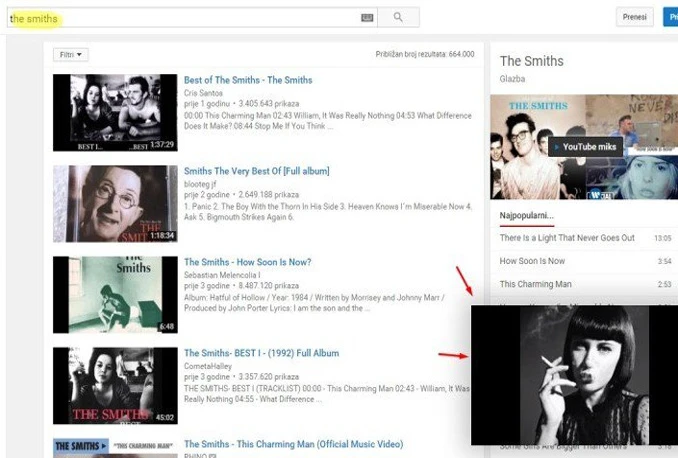Click thumbnail of This Charming Man official video
Screen dimensions: 678x458
pos(115,448)
